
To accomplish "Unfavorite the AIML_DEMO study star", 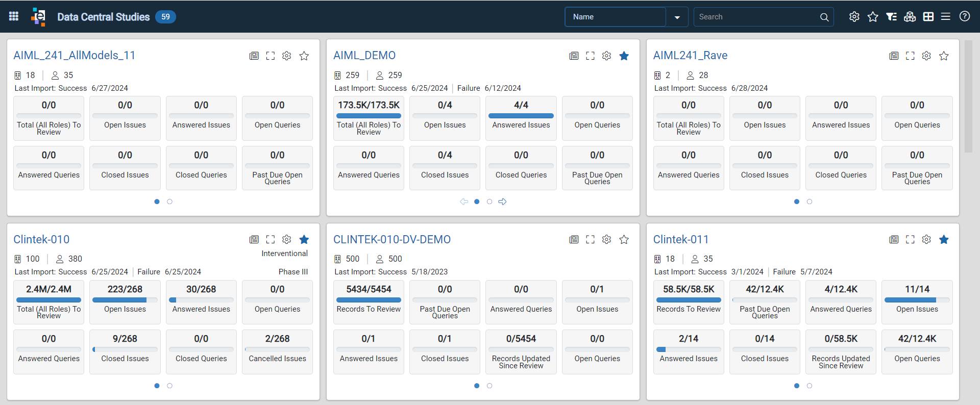I will click(624, 56).
